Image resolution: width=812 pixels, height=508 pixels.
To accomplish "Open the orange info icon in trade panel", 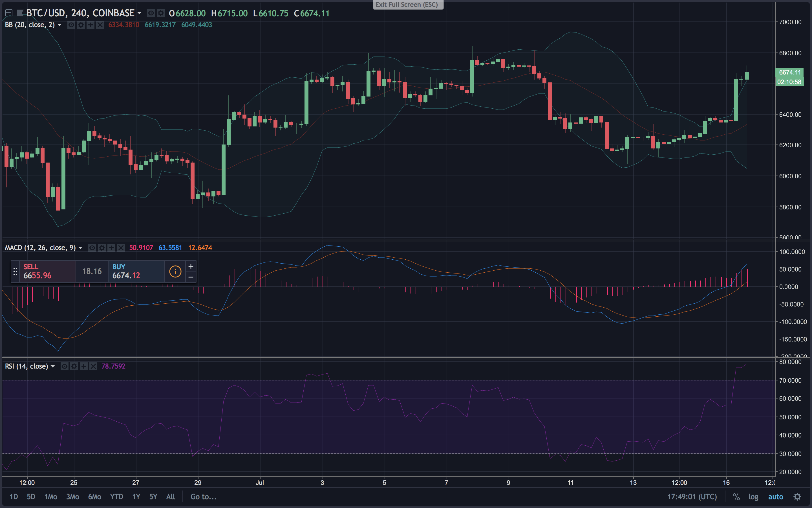I will point(175,271).
